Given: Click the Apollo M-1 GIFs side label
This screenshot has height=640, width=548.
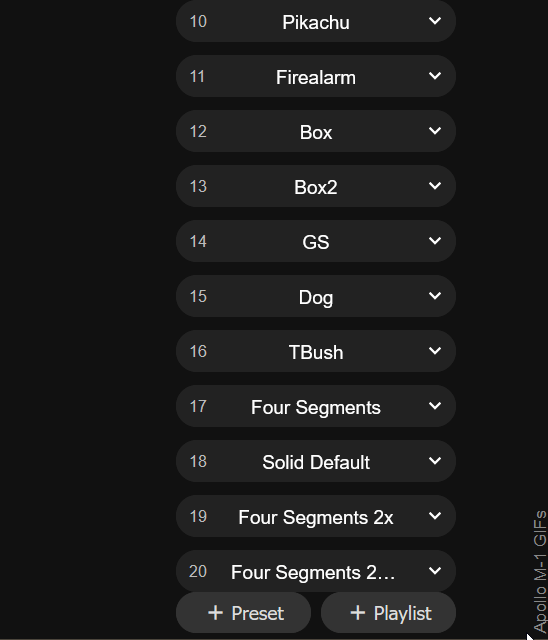Looking at the screenshot, I should (540, 571).
